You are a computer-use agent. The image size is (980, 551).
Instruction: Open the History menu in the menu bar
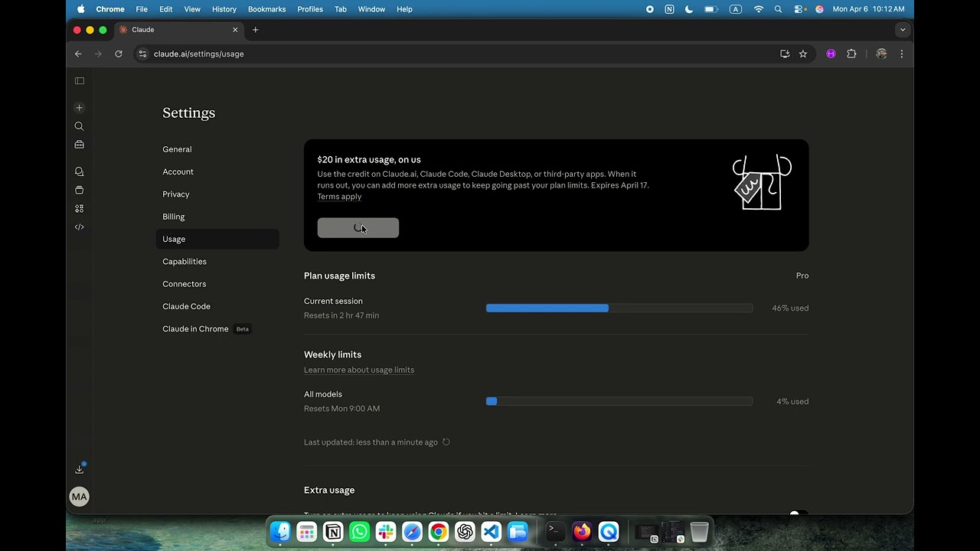(224, 9)
